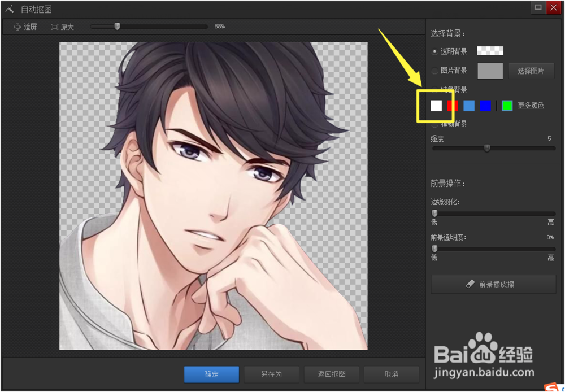Click the 边缘羽化 slider handle
The height and width of the screenshot is (392, 565).
coord(434,214)
